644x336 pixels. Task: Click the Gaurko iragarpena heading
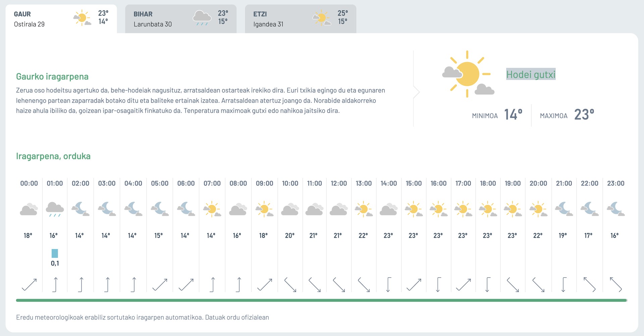pos(52,77)
